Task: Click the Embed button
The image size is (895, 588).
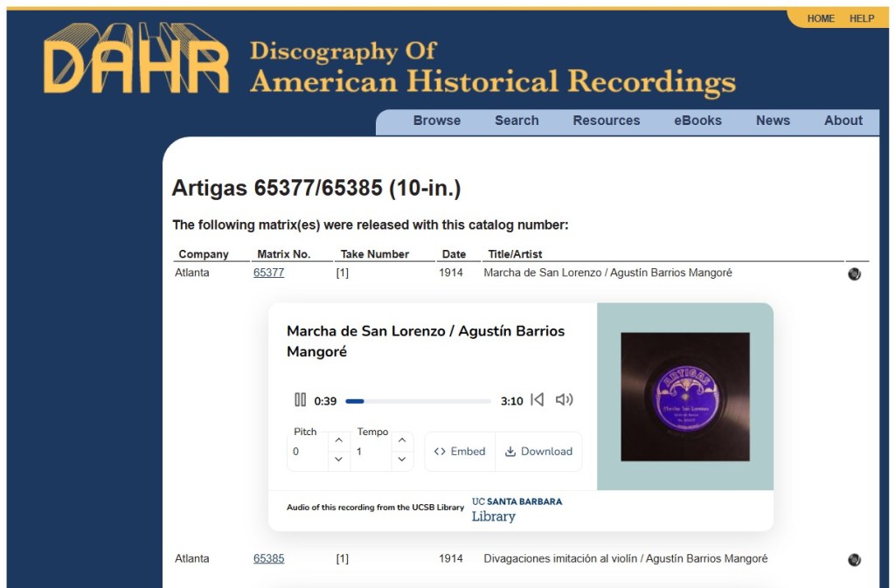Action: pos(460,452)
